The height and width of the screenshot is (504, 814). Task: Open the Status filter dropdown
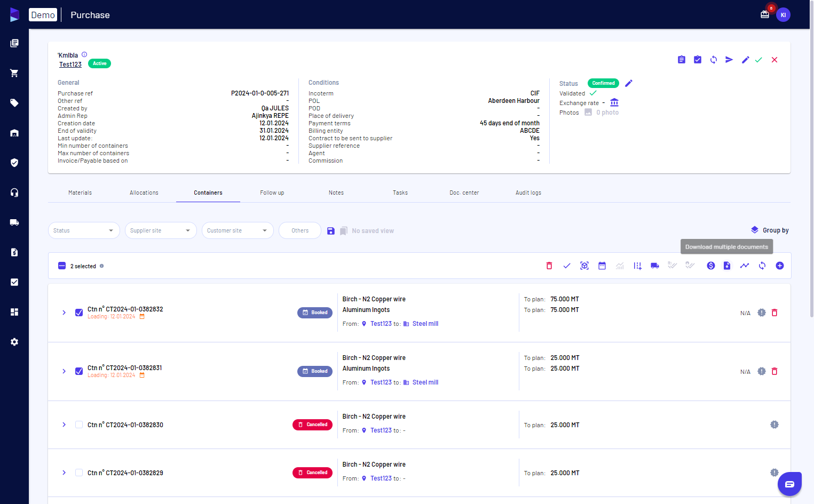(84, 230)
